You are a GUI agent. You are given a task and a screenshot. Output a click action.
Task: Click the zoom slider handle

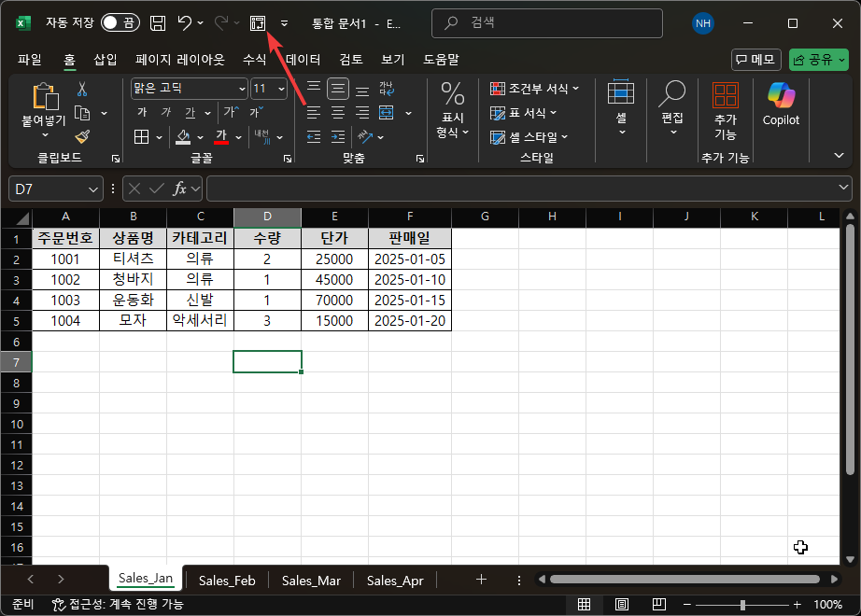(742, 605)
